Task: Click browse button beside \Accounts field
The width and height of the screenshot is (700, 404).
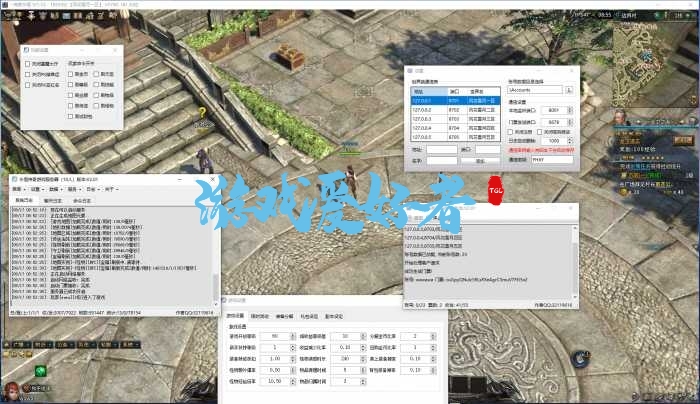Action: (x=569, y=90)
